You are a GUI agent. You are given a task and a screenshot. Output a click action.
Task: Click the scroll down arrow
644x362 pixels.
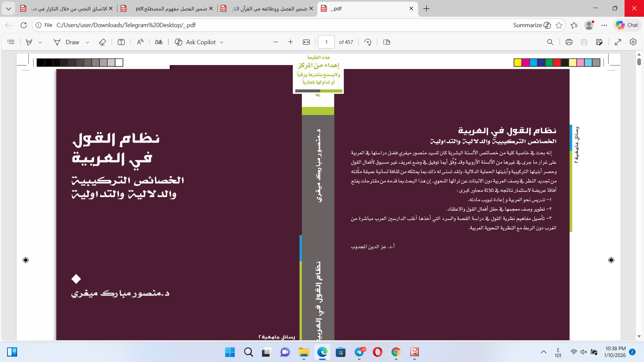pyautogui.click(x=639, y=336)
